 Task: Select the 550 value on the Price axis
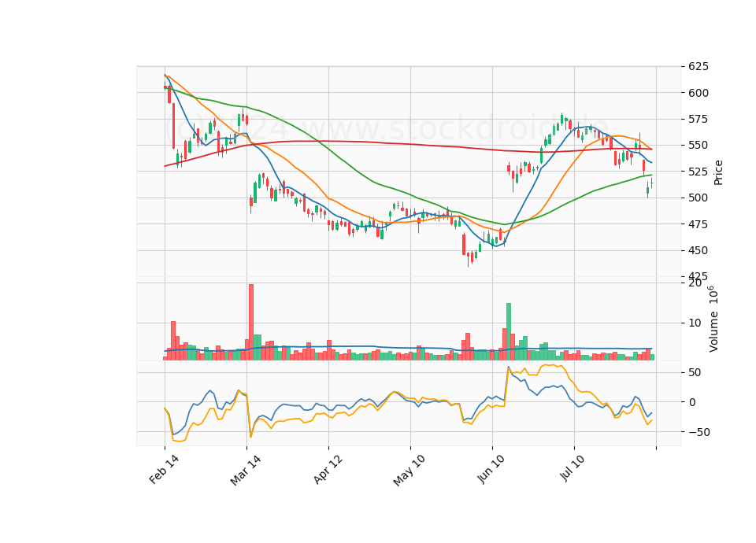699,145
